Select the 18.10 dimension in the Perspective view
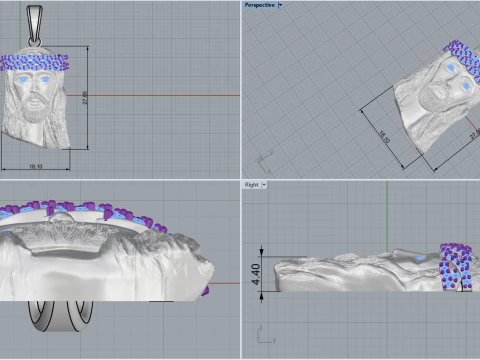Viewport: 480px width, 360px height. 384,137
